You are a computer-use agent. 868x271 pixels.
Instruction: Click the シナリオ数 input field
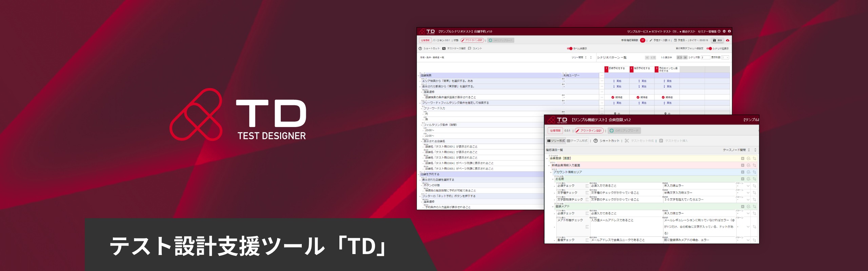click(x=705, y=58)
